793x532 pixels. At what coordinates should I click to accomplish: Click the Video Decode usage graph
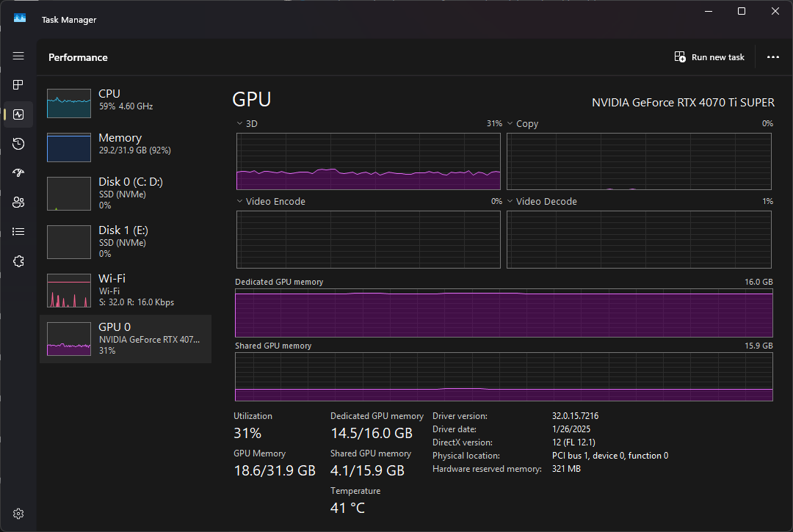click(639, 239)
